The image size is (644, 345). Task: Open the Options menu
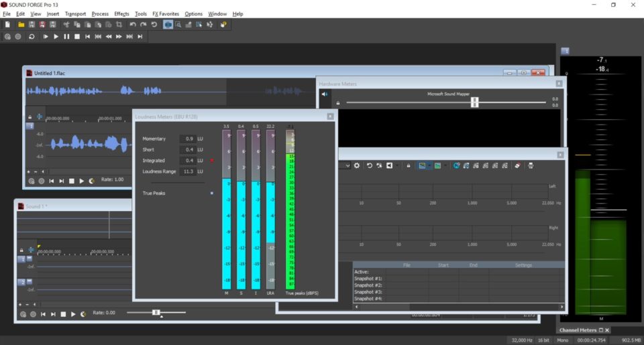pos(193,14)
